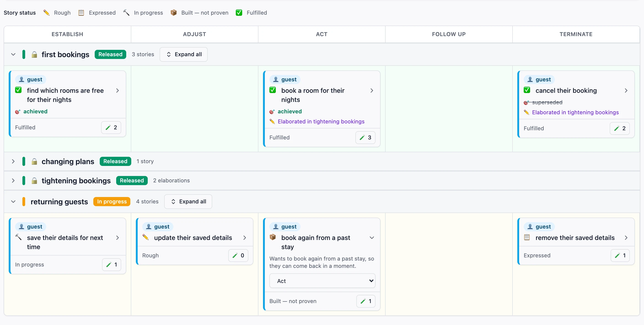
Task: Click the target icon beside superseded
Action: [526, 102]
